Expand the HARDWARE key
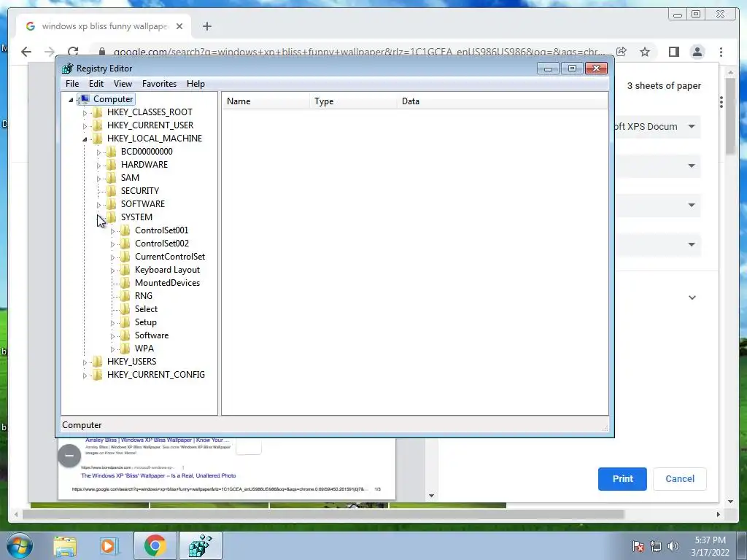 click(98, 166)
